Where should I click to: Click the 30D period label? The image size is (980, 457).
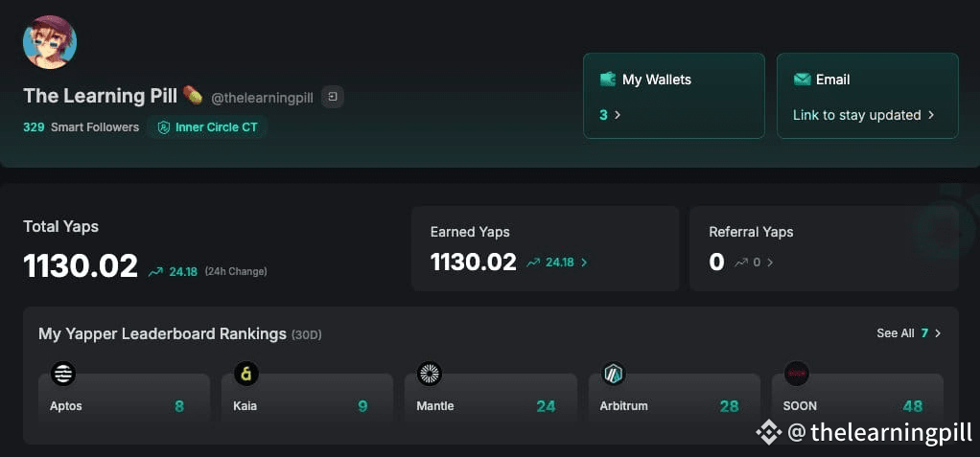[307, 335]
